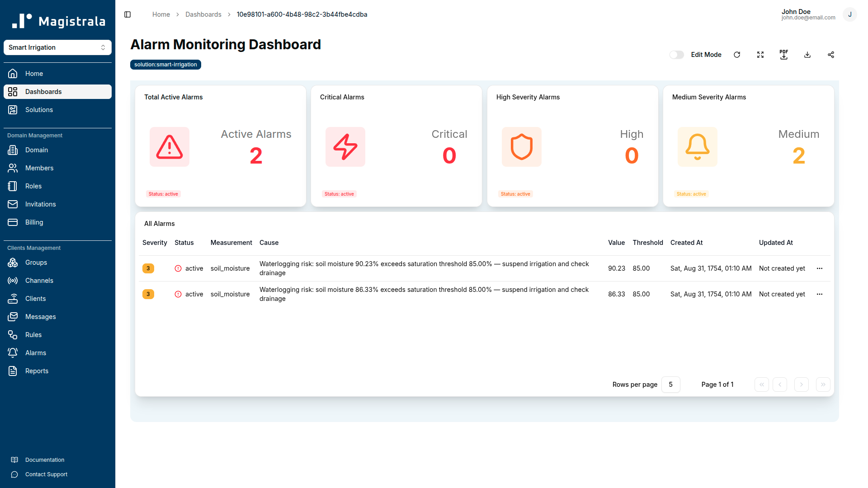Open the user avatar menu for John Doe
This screenshot has height=488, width=868.
[x=850, y=14]
